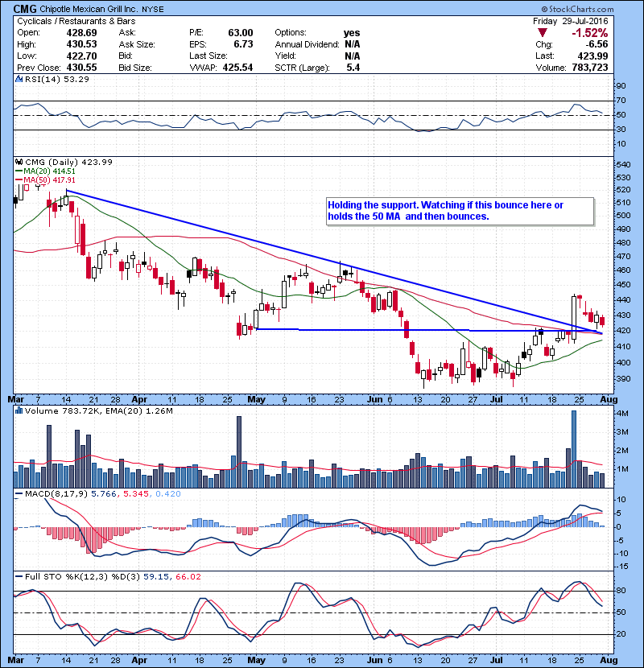644x668 pixels.
Task: Click the 80 stochastic axis label
Action: (x=621, y=591)
